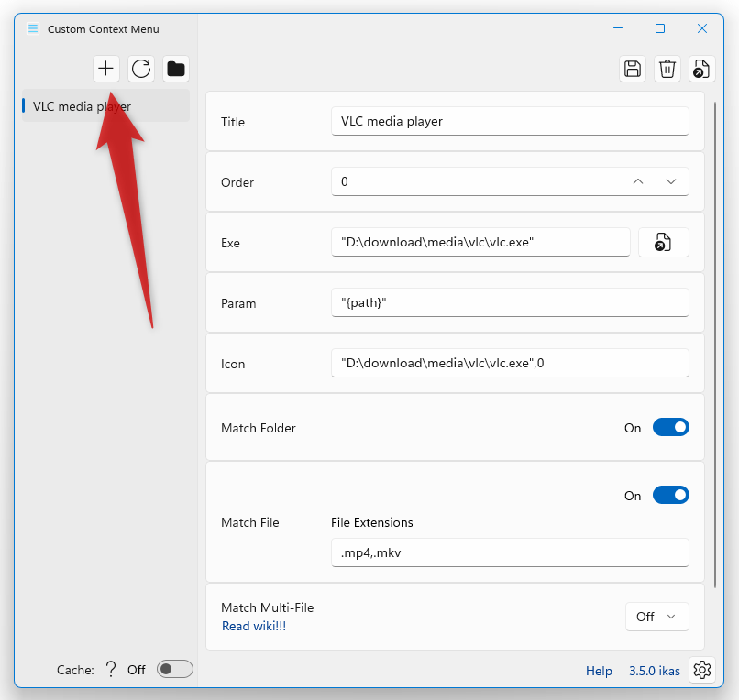Click the vertical scrollbar of settings panel
The image size is (739, 700).
(x=715, y=345)
